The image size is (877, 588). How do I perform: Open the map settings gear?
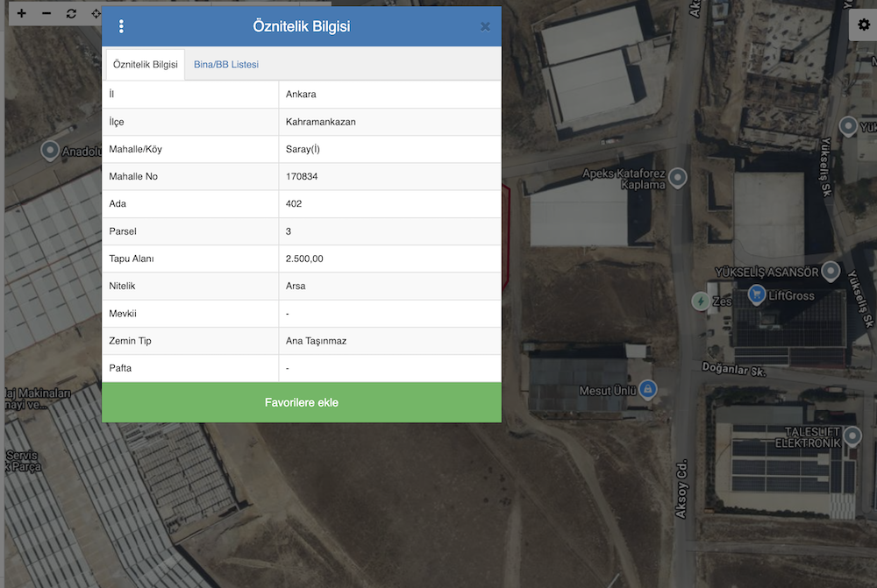pos(864,25)
